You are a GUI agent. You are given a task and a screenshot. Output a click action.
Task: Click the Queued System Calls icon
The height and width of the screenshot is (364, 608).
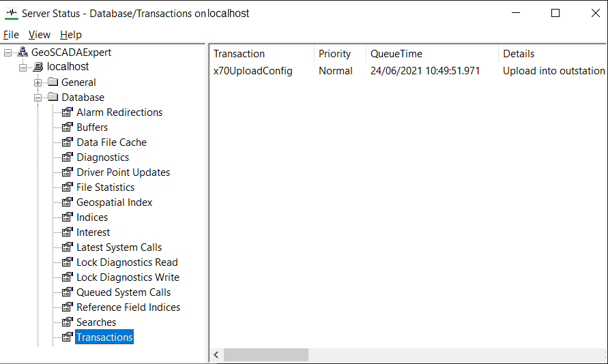pyautogui.click(x=67, y=292)
